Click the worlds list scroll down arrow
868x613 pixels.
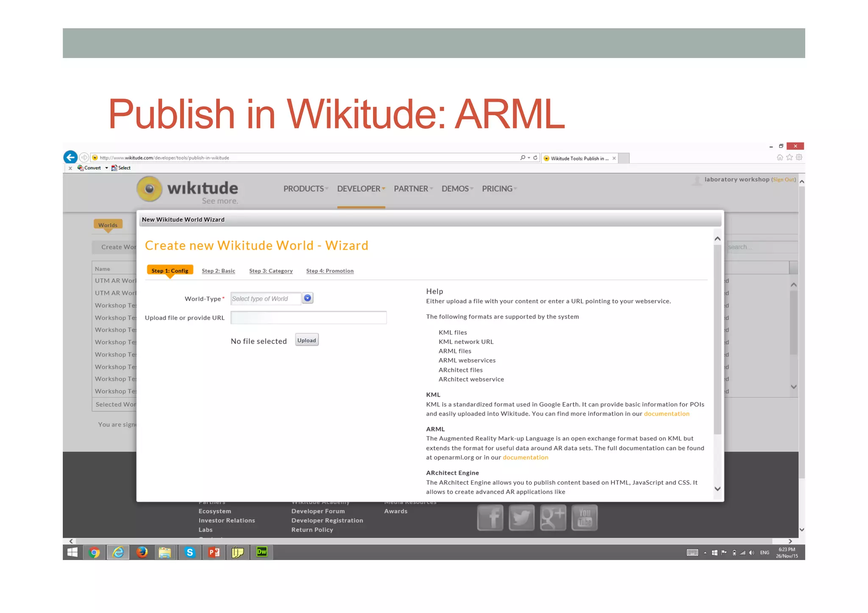point(794,387)
